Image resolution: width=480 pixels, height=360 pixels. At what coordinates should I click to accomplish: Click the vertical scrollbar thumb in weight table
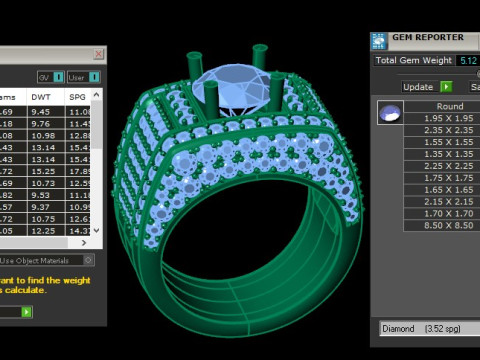click(97, 125)
